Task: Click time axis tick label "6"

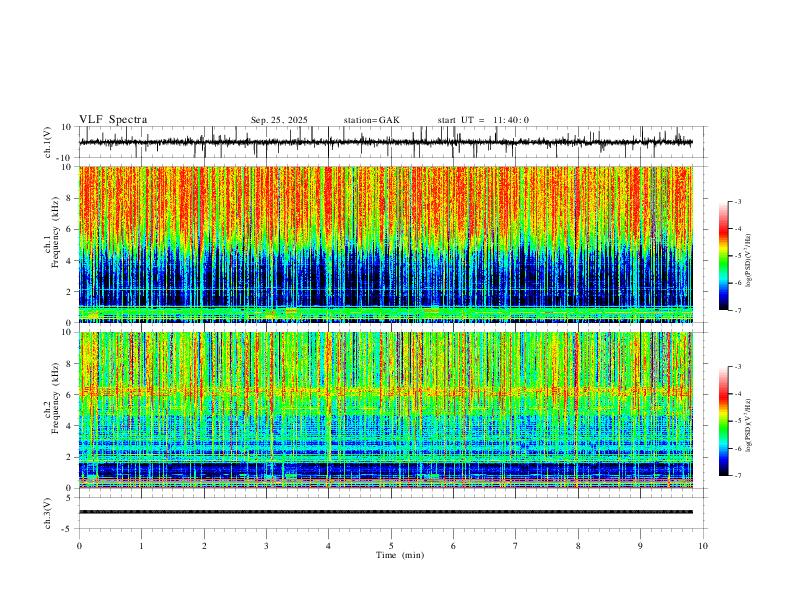Action: [454, 546]
